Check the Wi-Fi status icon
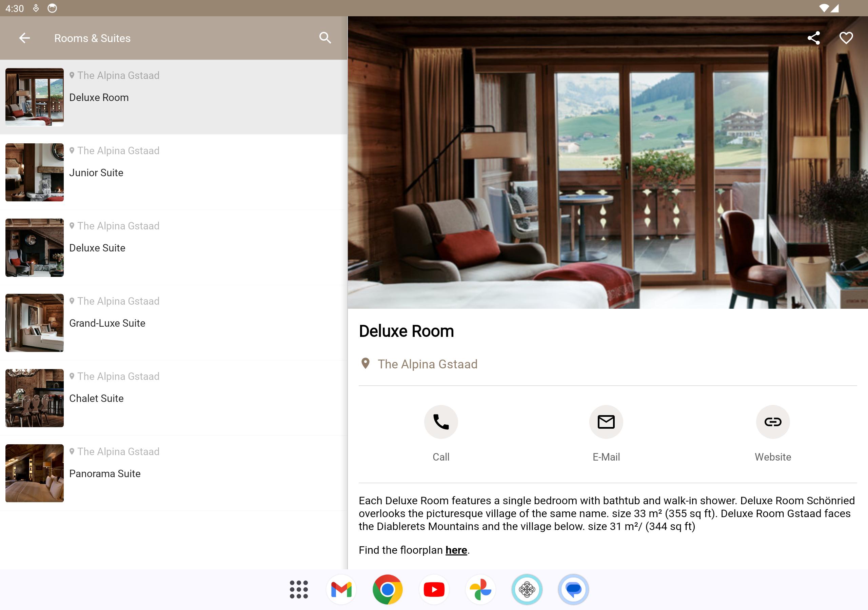This screenshot has height=610, width=868. (824, 8)
